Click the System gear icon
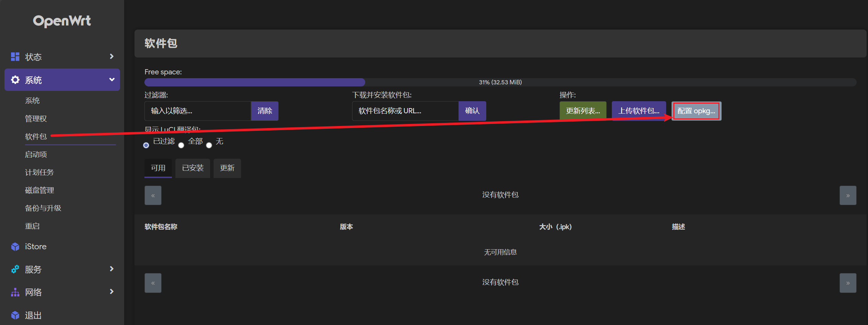 [x=15, y=80]
